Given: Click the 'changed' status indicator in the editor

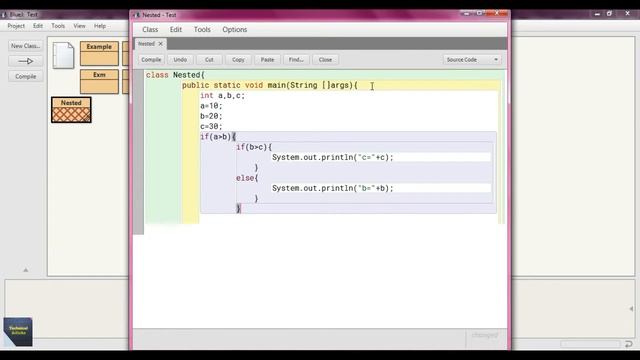Looking at the screenshot, I should tap(485, 335).
